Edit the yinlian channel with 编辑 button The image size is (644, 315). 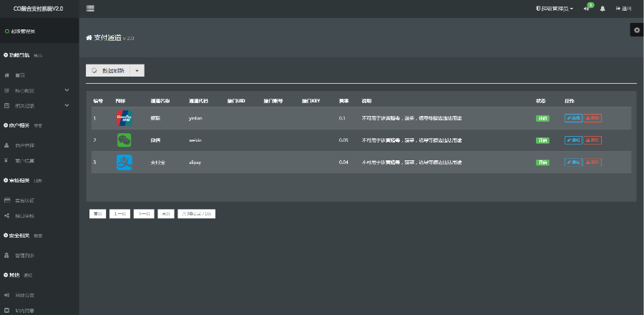point(573,118)
